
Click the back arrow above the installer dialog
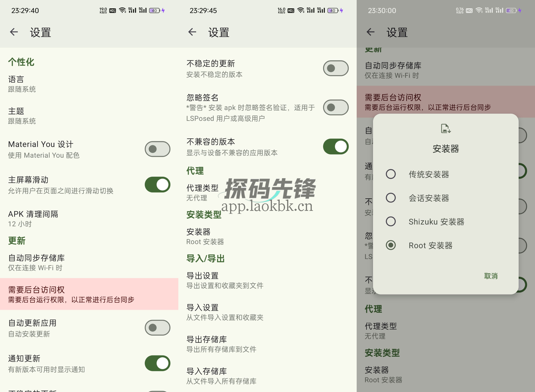point(370,32)
